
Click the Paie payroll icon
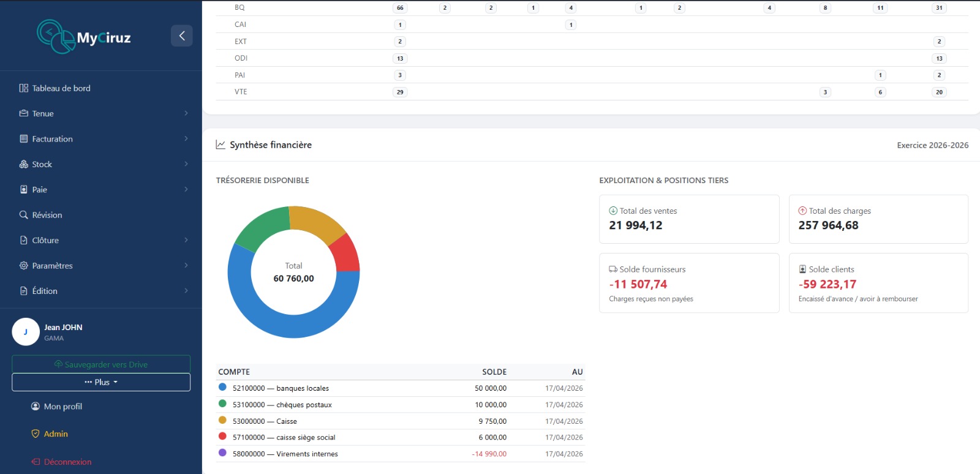tap(24, 190)
